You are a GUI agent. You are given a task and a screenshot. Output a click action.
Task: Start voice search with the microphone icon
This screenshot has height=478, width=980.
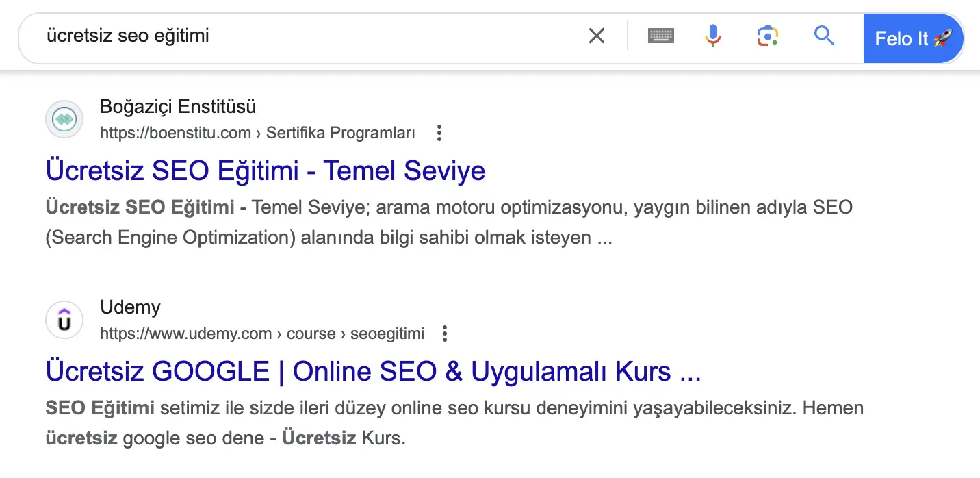point(713,36)
